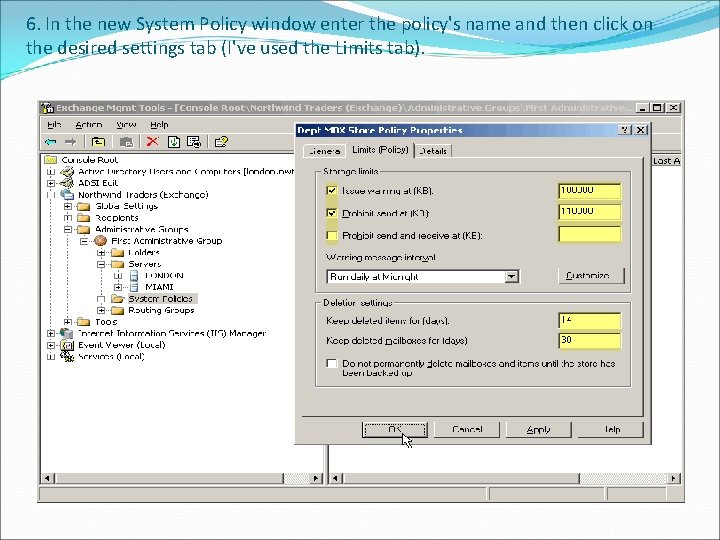The width and height of the screenshot is (720, 540).
Task: Select the Limits (Policy) tab
Action: pos(380,150)
